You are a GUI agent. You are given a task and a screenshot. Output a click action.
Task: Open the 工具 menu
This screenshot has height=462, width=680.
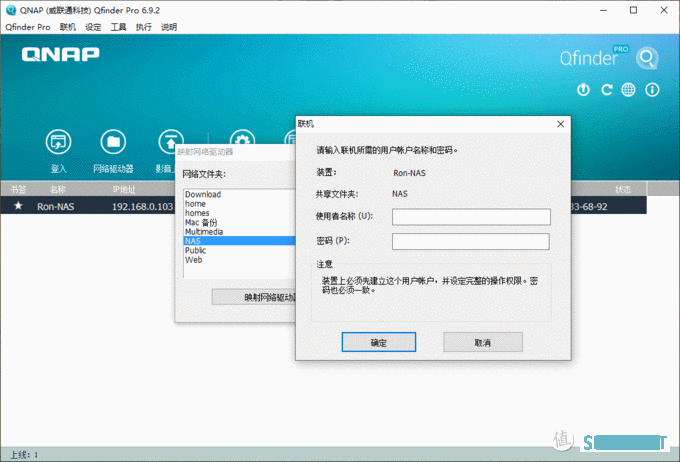point(118,27)
